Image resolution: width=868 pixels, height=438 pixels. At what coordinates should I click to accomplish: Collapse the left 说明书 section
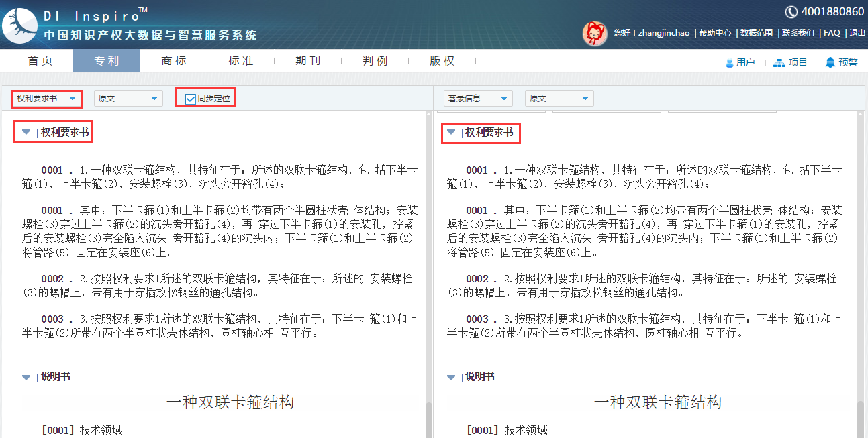26,377
